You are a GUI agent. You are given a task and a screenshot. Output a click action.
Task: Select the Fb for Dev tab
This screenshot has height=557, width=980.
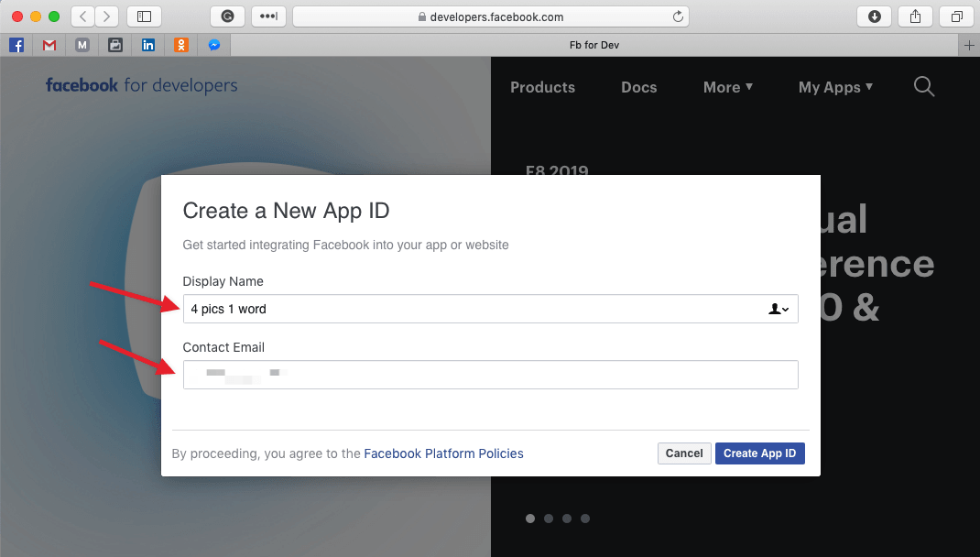click(x=594, y=45)
